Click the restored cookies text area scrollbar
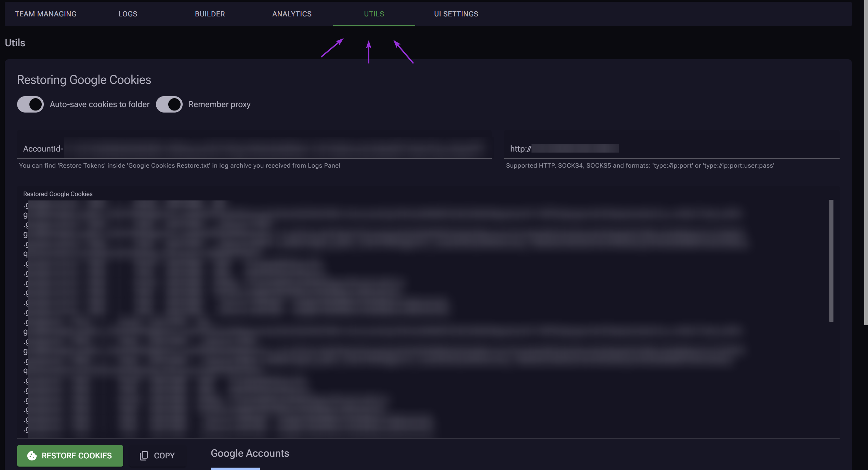This screenshot has width=868, height=470. point(831,261)
